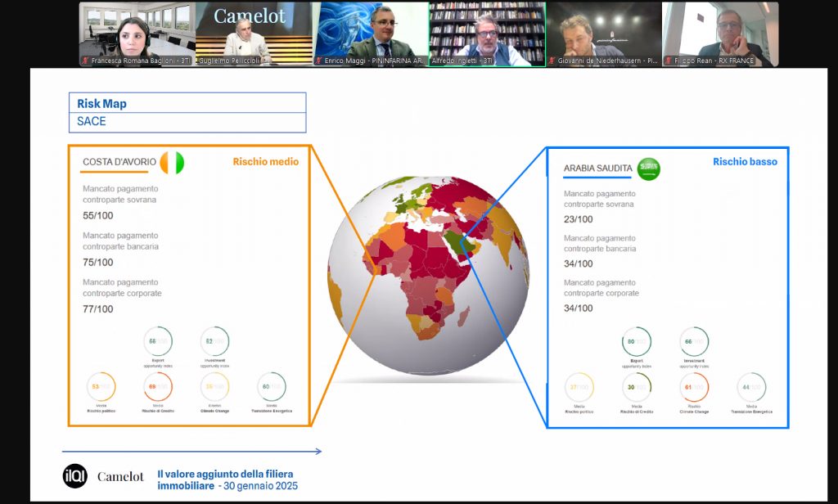Click muted microphone icon beside Enrico Maggi
The width and height of the screenshot is (838, 504).
(318, 61)
